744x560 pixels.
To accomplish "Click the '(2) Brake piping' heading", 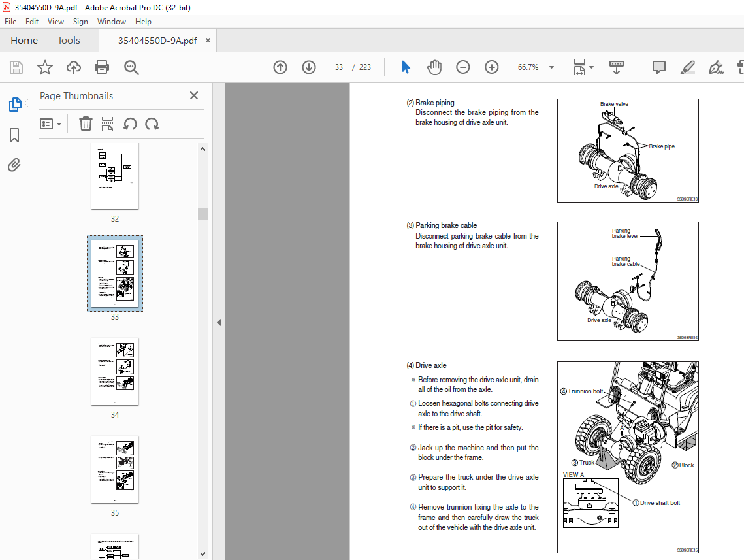I will pyautogui.click(x=430, y=103).
